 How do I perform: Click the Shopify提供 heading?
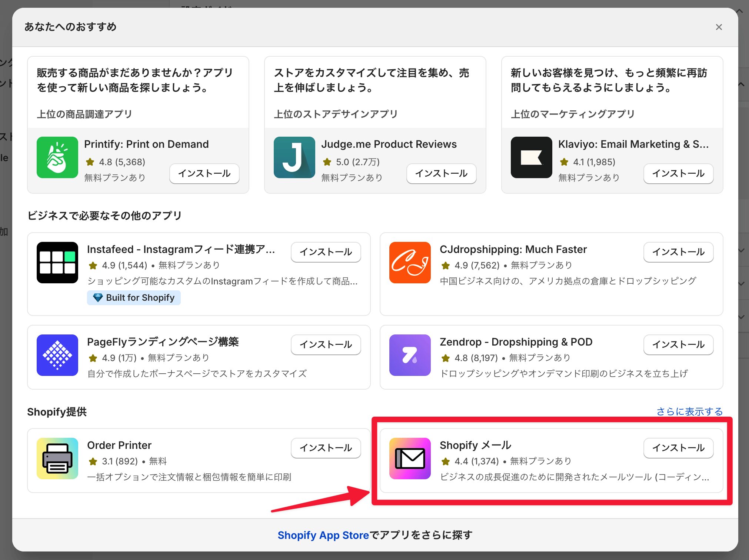pyautogui.click(x=57, y=412)
